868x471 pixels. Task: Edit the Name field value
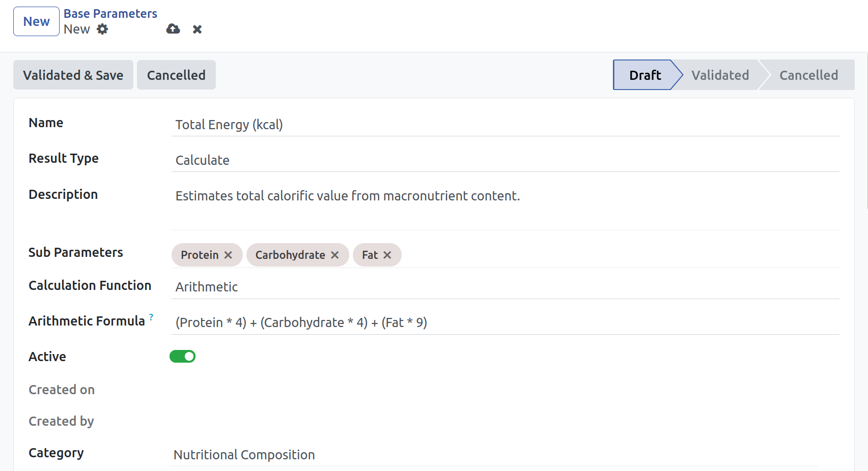pos(505,125)
